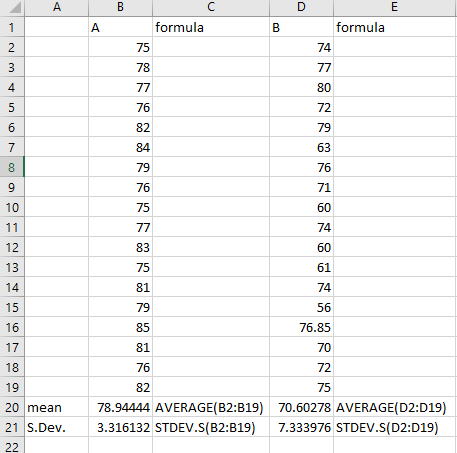The height and width of the screenshot is (453, 457).
Task: Select column E header
Action: click(395, 7)
